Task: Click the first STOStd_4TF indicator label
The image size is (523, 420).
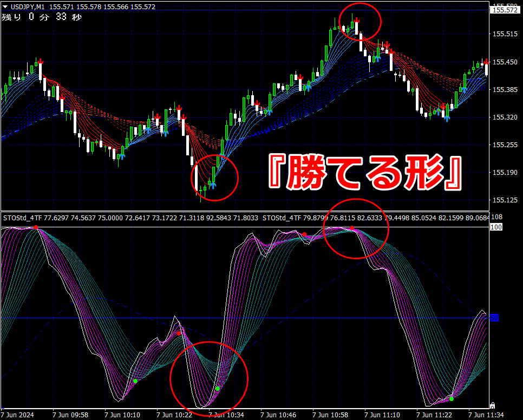Action: [x=22, y=218]
